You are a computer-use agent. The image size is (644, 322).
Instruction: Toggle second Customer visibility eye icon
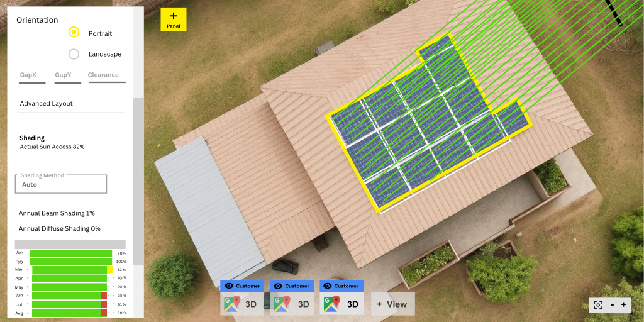click(278, 286)
